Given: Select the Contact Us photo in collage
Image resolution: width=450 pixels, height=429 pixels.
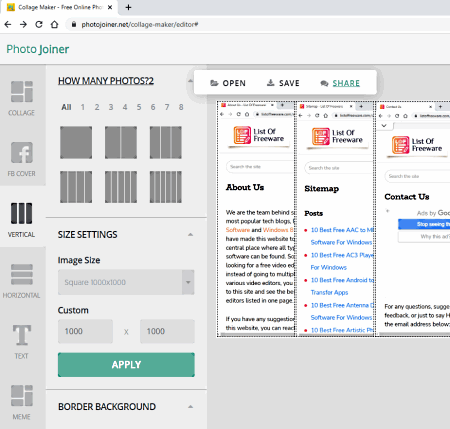Looking at the screenshot, I should click(413, 219).
